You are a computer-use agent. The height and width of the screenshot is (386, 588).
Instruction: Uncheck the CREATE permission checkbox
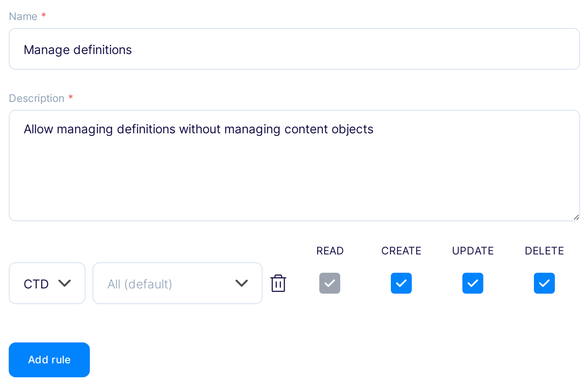401,283
